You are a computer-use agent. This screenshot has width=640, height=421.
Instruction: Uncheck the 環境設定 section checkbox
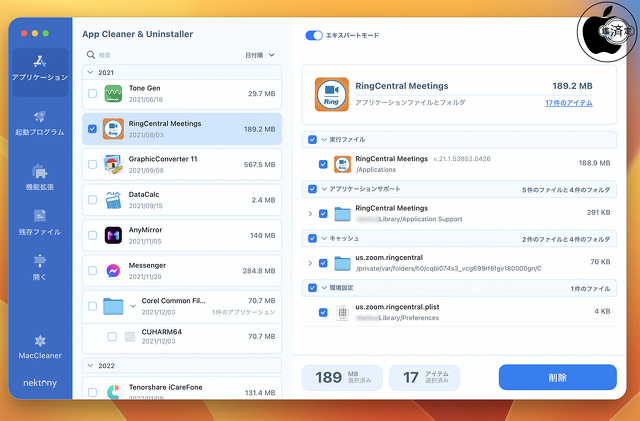[312, 288]
